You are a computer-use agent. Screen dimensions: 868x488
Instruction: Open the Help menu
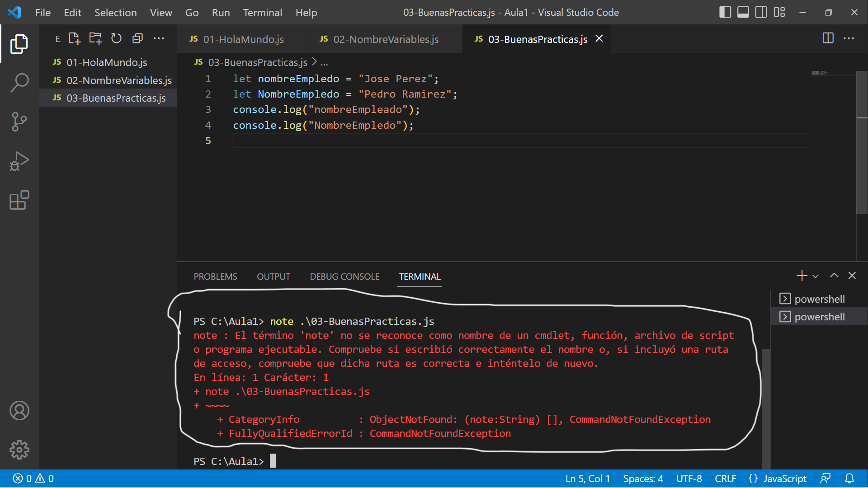(x=306, y=13)
